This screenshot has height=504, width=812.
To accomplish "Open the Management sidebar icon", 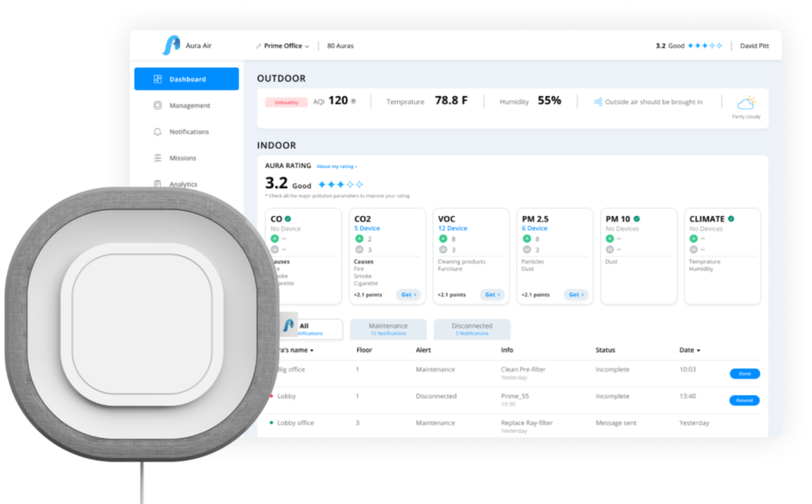I will coord(158,106).
